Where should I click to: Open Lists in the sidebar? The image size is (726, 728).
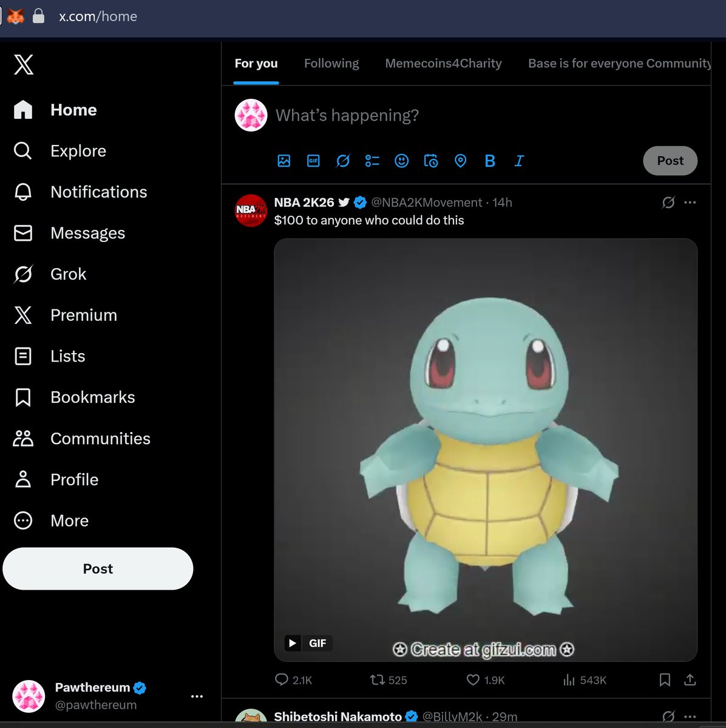coord(49,356)
